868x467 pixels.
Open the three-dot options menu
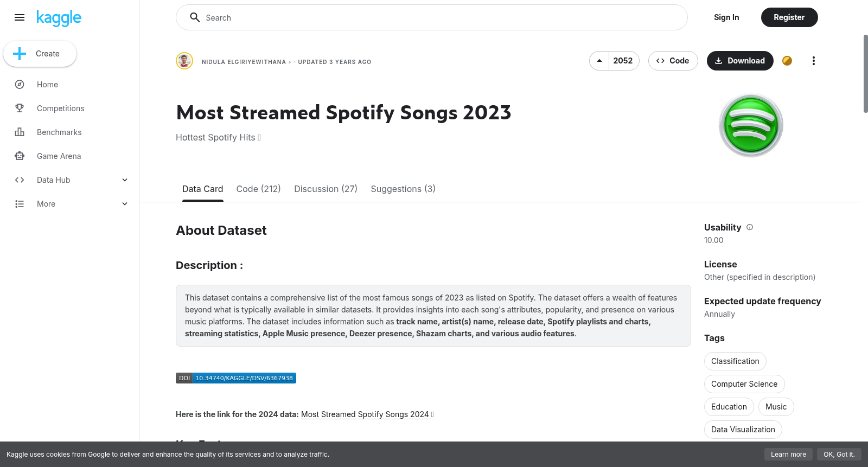tap(813, 61)
